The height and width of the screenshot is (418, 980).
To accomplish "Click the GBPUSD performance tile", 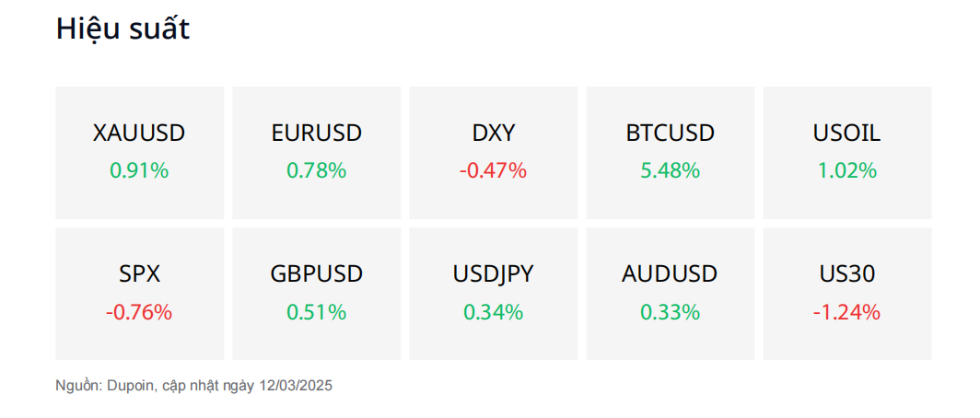I will pos(316,294).
